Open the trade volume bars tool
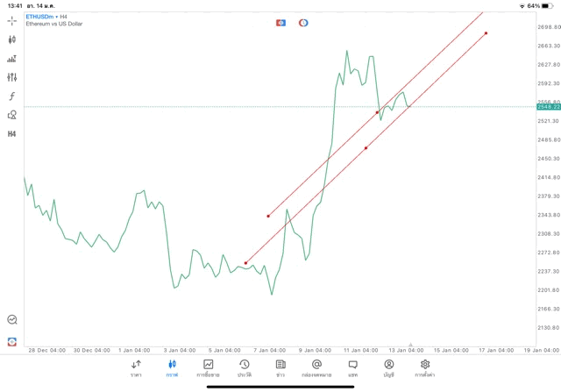Image resolution: width=561 pixels, height=392 pixels. (12, 59)
